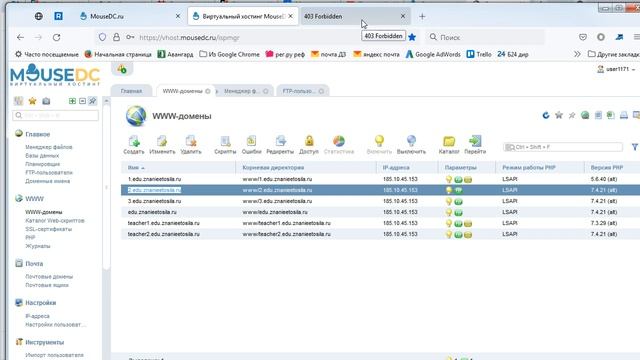Click the collapse-all minus icon in left panel
640x360 pixels.
(x=82, y=101)
